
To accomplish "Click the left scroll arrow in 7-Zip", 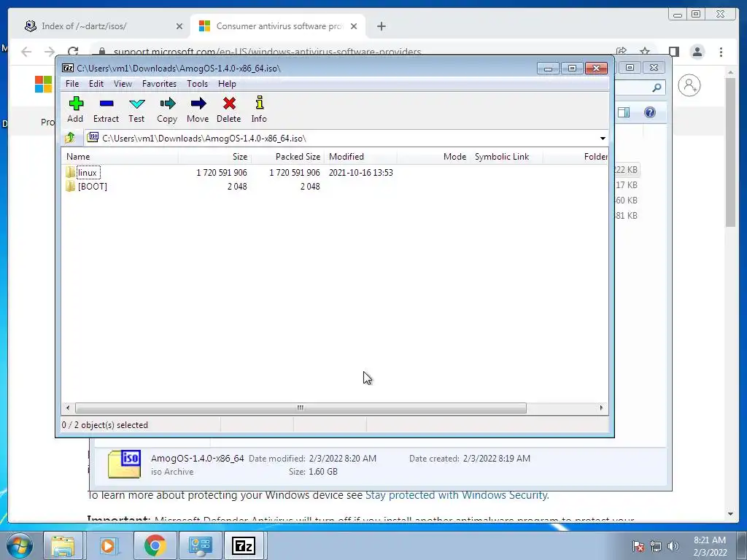I will 68,408.
